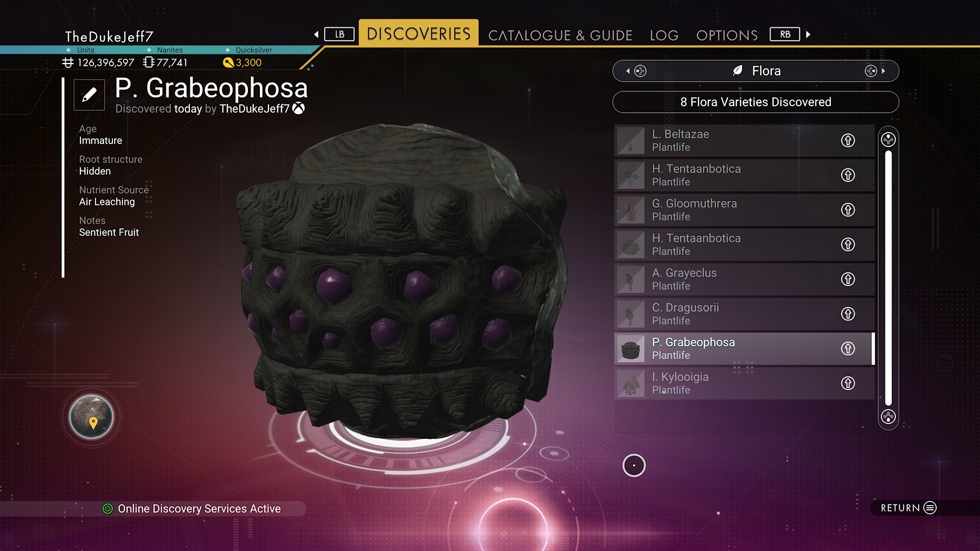Upload the I. Kylooigia discovery
Viewport: 980px width, 551px height.
pyautogui.click(x=848, y=383)
